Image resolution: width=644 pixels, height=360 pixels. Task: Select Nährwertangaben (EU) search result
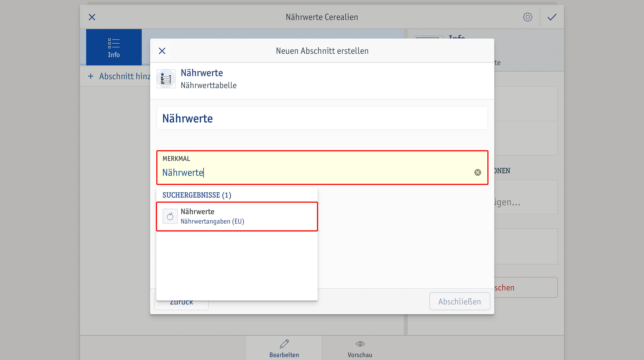tap(237, 216)
